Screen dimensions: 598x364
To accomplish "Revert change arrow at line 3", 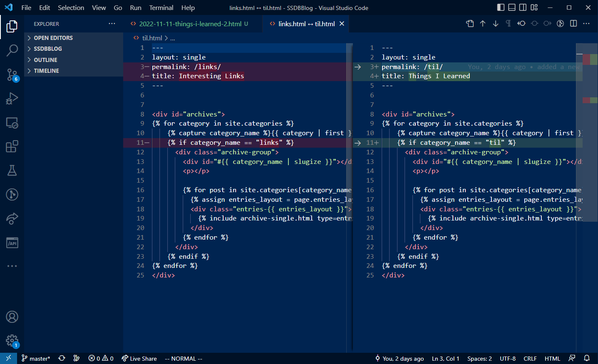I will click(357, 67).
